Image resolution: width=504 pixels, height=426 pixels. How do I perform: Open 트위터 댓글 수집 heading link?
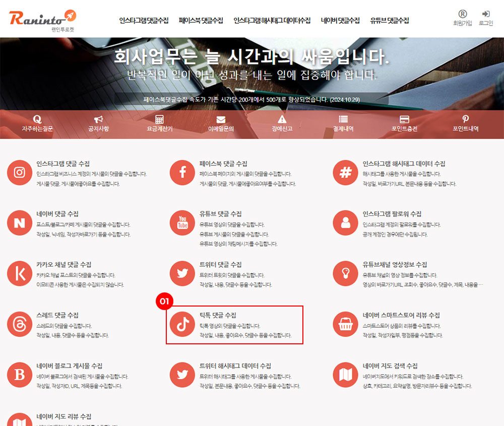click(x=221, y=265)
